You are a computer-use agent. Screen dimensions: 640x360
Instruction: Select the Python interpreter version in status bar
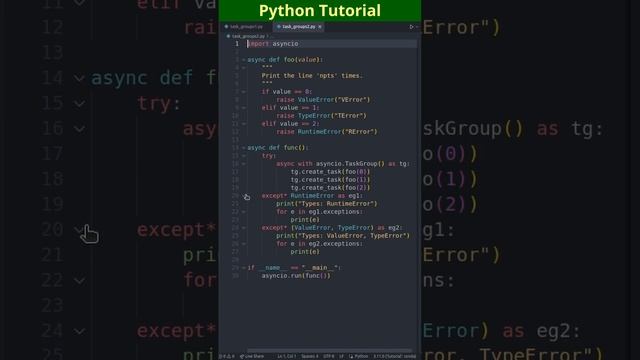394,356
